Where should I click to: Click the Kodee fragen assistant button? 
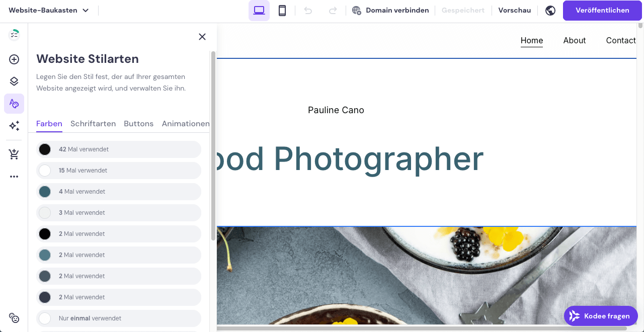pos(601,316)
